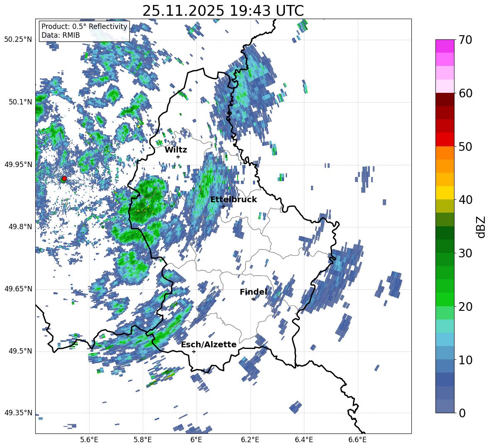Click the 30 tick on colorbar
Viewport: 491px width, 448px height.
pos(465,253)
